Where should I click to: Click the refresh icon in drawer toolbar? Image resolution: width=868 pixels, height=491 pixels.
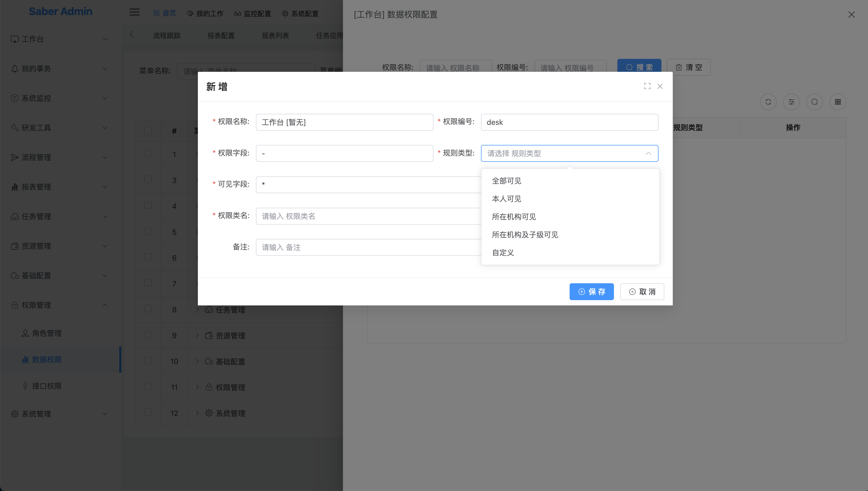coord(768,102)
